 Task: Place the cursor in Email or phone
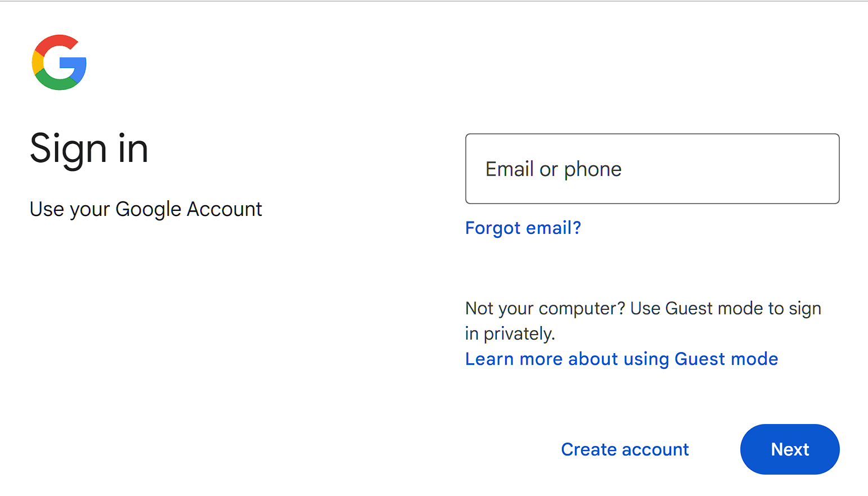[652, 169]
